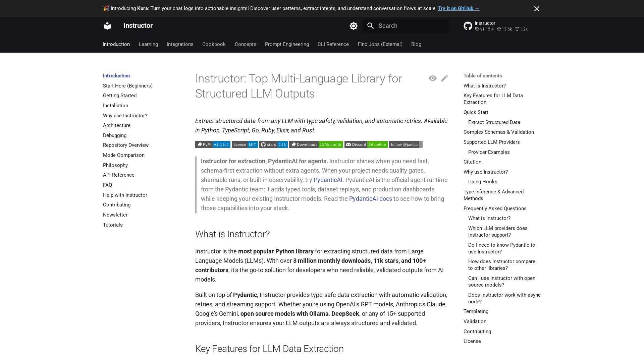Go to the Concepts tab
Image resolution: width=644 pixels, height=362 pixels.
coord(246,44)
